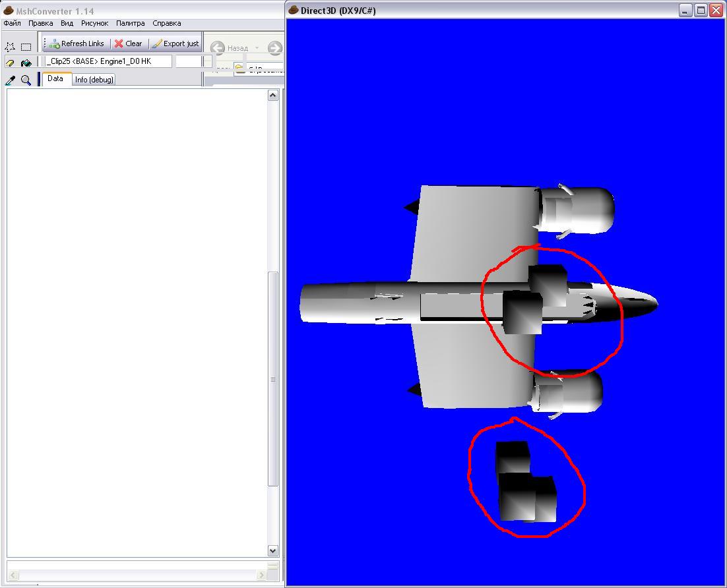Click the MshConverter hat icon in title bar
The image size is (727, 588).
click(8, 10)
